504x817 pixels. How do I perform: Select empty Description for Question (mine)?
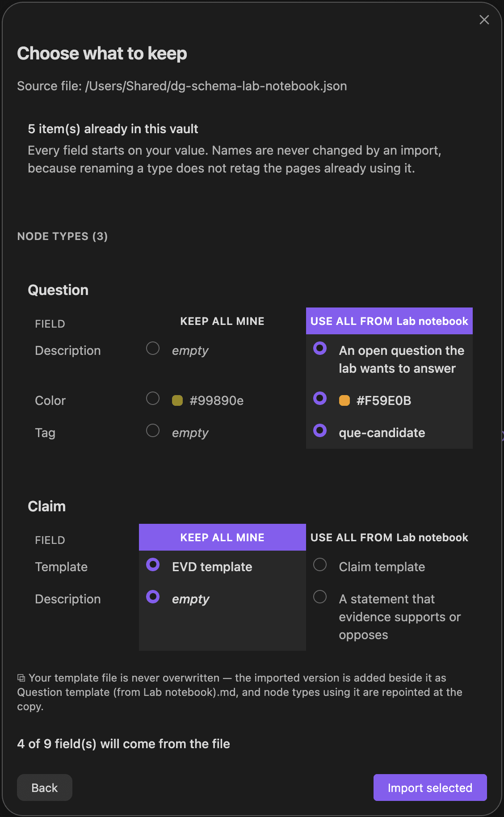click(x=153, y=348)
